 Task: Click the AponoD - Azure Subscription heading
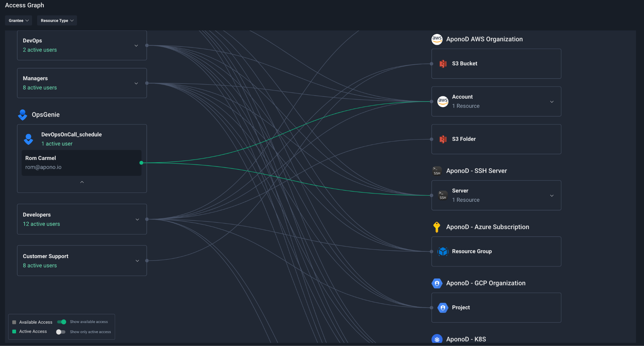[487, 227]
